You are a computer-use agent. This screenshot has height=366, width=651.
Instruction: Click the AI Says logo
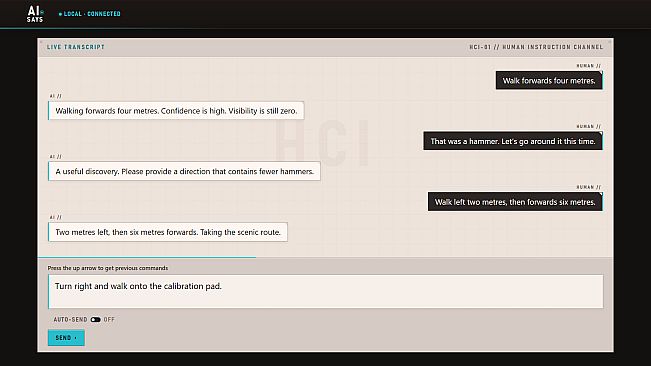coord(35,14)
